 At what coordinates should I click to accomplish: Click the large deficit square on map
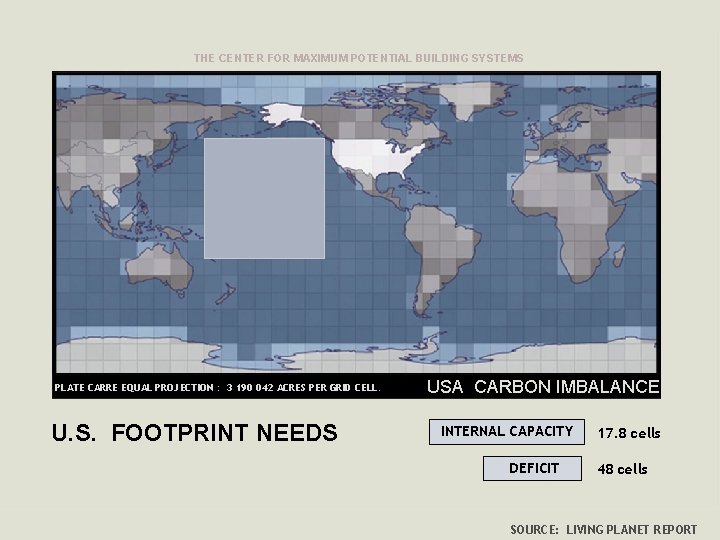pos(264,198)
